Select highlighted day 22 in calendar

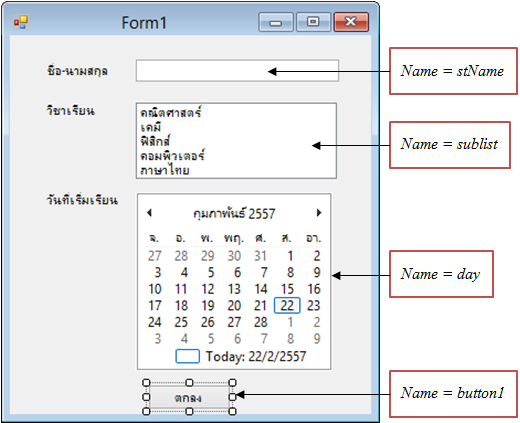coord(287,305)
